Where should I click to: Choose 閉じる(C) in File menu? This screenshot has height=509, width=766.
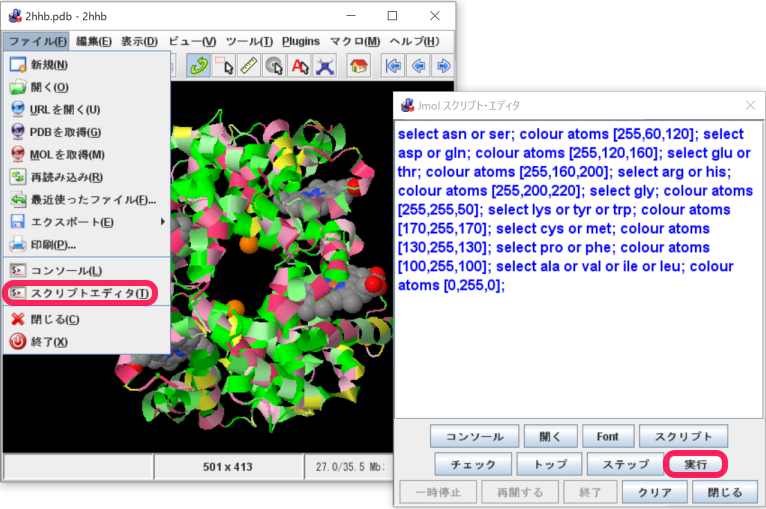coord(86,319)
